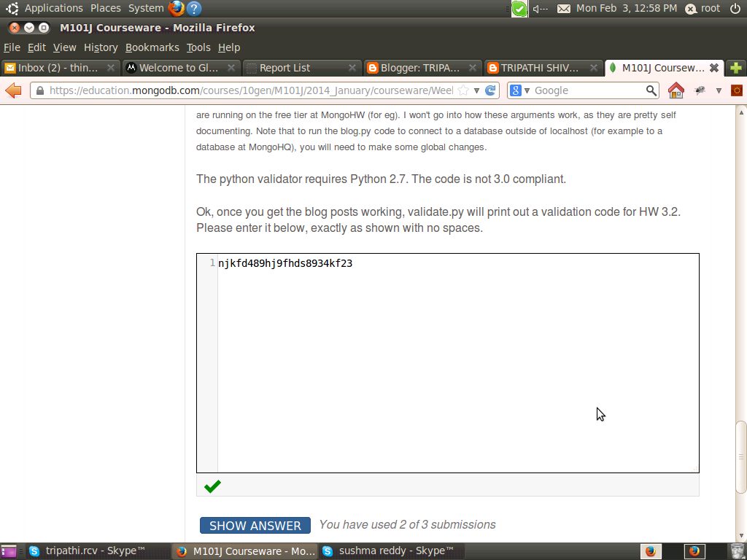This screenshot has height=560, width=747.
Task: Open the mail envelope indicator
Action: (x=564, y=9)
